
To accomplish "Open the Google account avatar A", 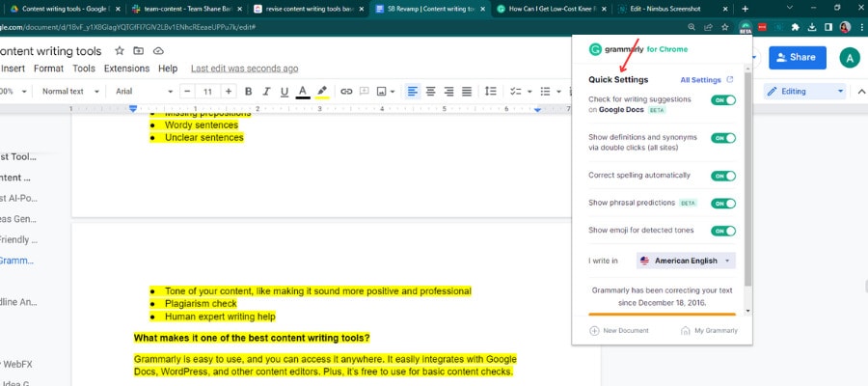I will (x=850, y=58).
